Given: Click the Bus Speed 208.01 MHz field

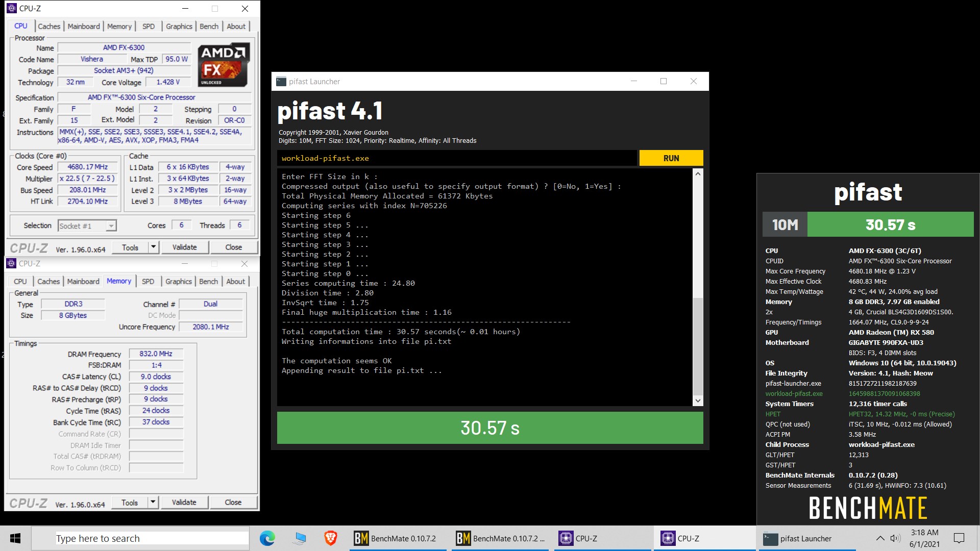Looking at the screenshot, I should pos(88,190).
